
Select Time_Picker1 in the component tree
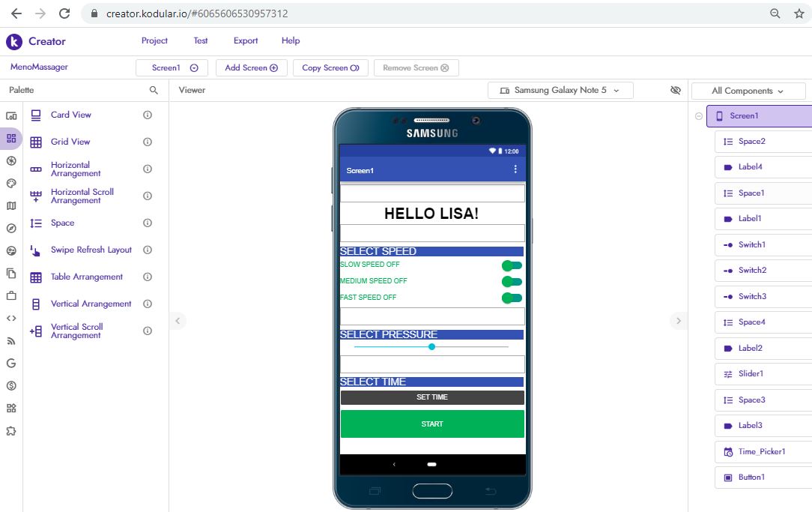pos(763,451)
